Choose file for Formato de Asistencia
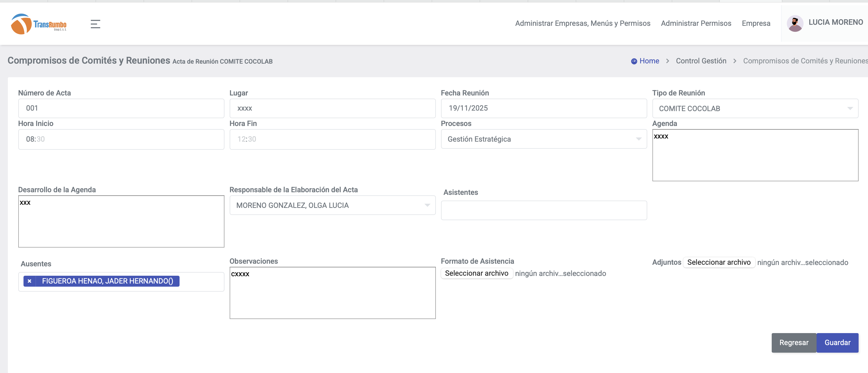868x373 pixels. coord(477,273)
